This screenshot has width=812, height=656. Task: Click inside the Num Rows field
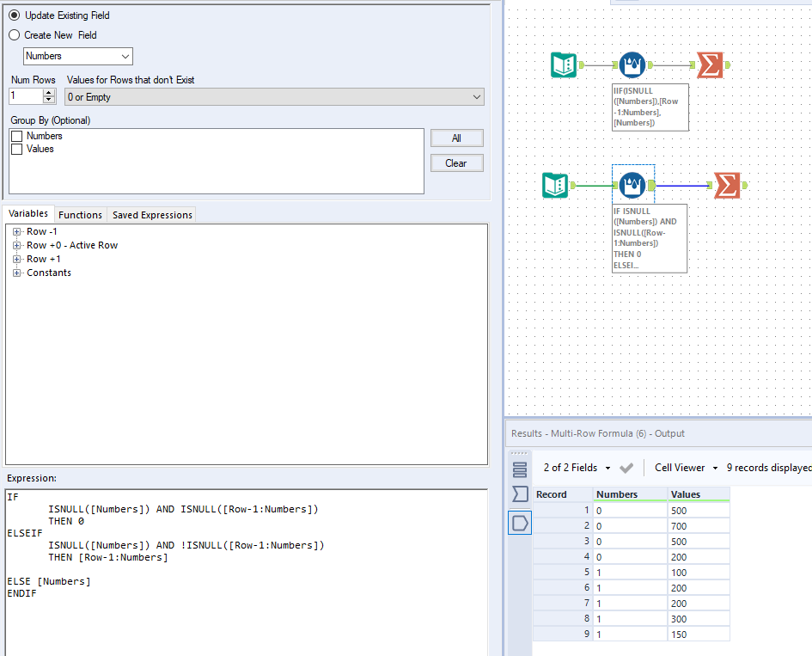[26, 96]
